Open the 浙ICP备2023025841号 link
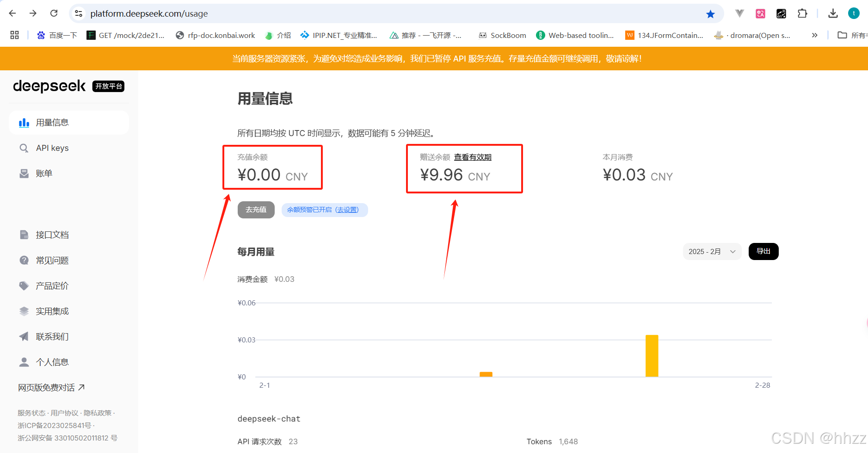This screenshot has width=868, height=453. [55, 426]
